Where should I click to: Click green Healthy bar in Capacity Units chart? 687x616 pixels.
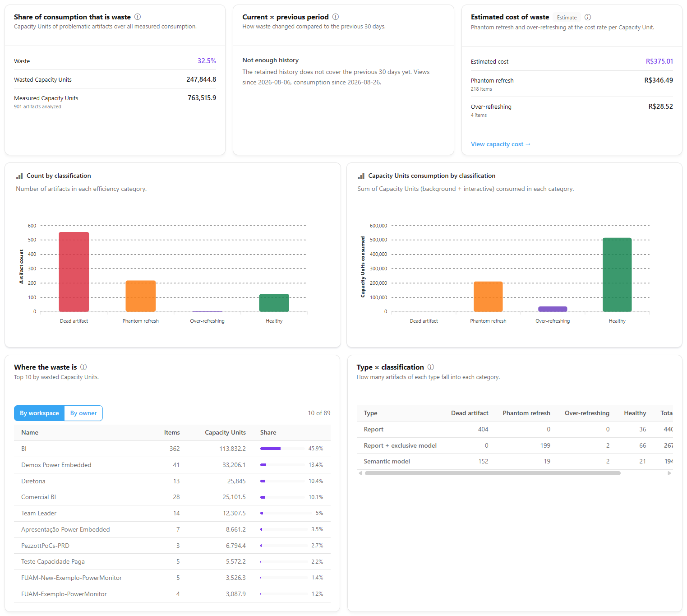coord(617,275)
